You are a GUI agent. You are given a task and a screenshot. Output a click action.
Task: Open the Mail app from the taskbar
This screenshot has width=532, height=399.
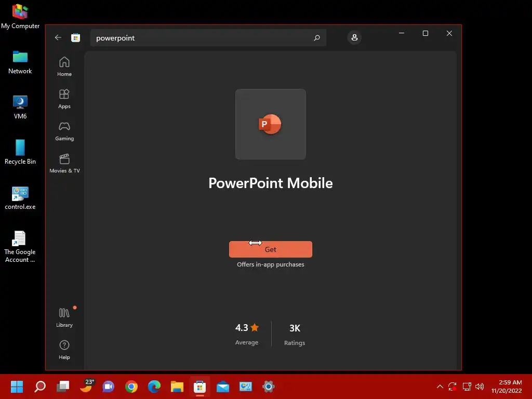[x=222, y=387]
